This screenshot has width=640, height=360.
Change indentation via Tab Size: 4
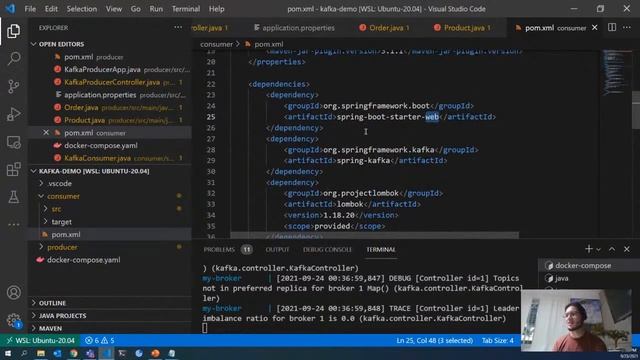(498, 340)
